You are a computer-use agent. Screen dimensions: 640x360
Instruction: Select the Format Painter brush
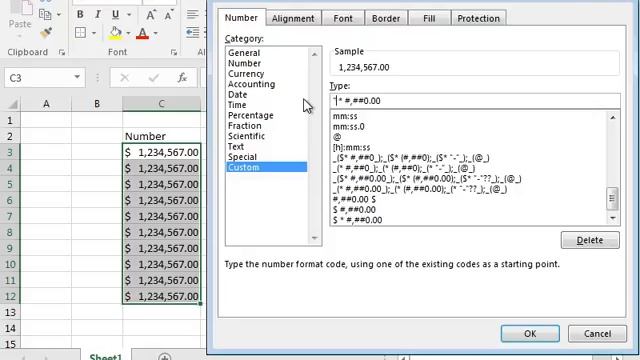pos(45,33)
